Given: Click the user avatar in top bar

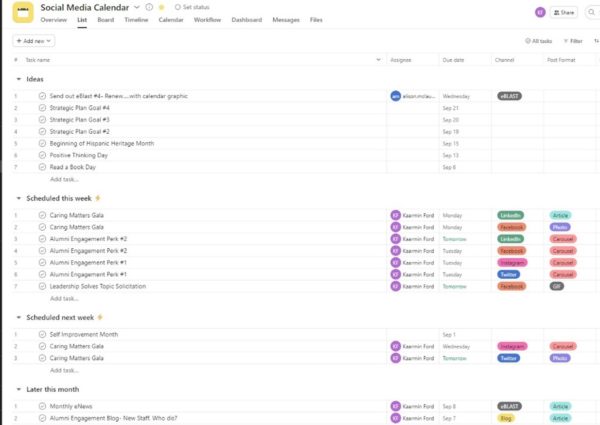Looking at the screenshot, I should (541, 12).
